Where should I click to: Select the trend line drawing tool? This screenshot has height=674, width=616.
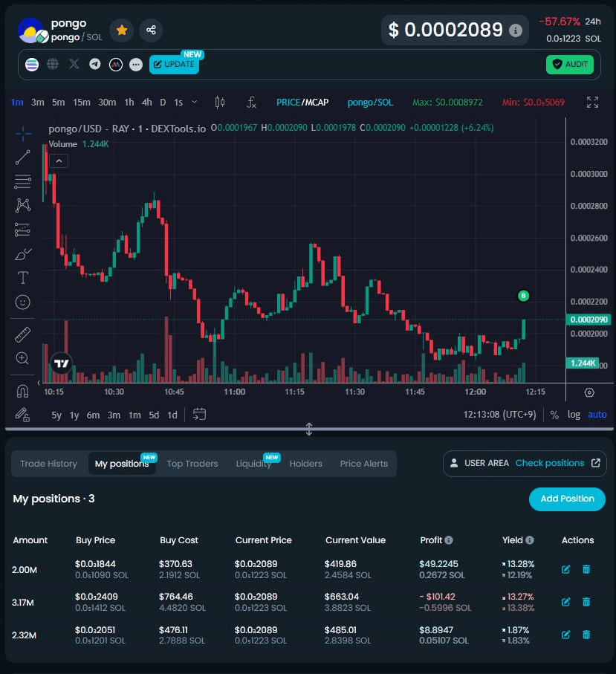point(23,158)
